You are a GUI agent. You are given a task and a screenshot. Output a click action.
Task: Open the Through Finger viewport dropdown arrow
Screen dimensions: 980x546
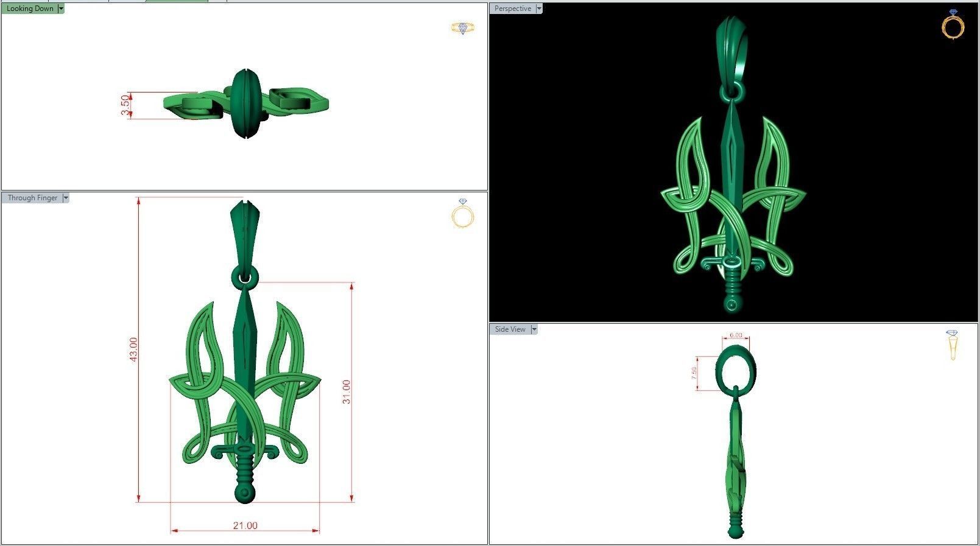[x=66, y=198]
